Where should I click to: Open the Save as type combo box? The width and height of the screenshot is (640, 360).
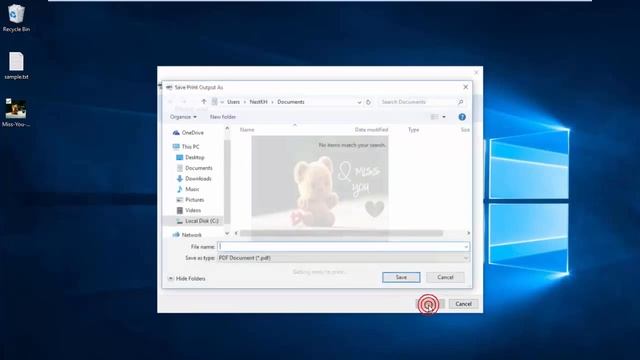(x=343, y=258)
